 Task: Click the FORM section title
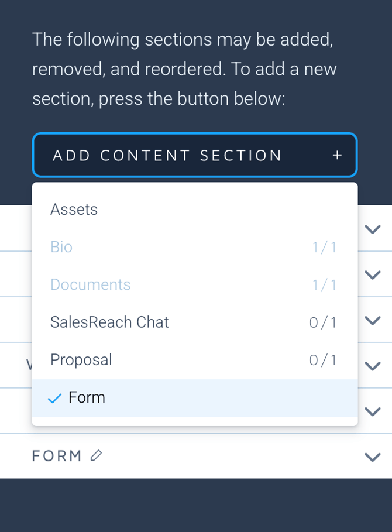pos(57,456)
